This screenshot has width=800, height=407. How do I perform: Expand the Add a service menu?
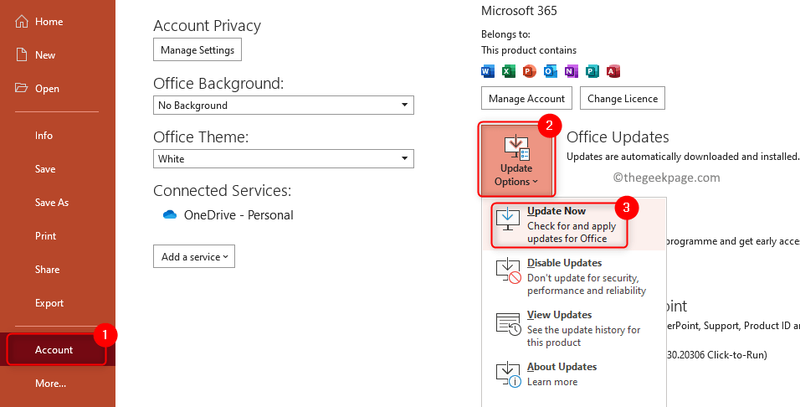coord(194,257)
